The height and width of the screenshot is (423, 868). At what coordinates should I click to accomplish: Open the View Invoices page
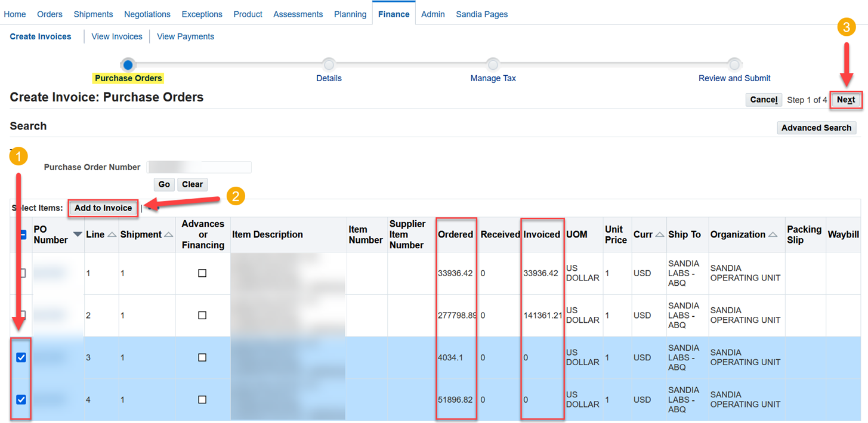tap(116, 36)
